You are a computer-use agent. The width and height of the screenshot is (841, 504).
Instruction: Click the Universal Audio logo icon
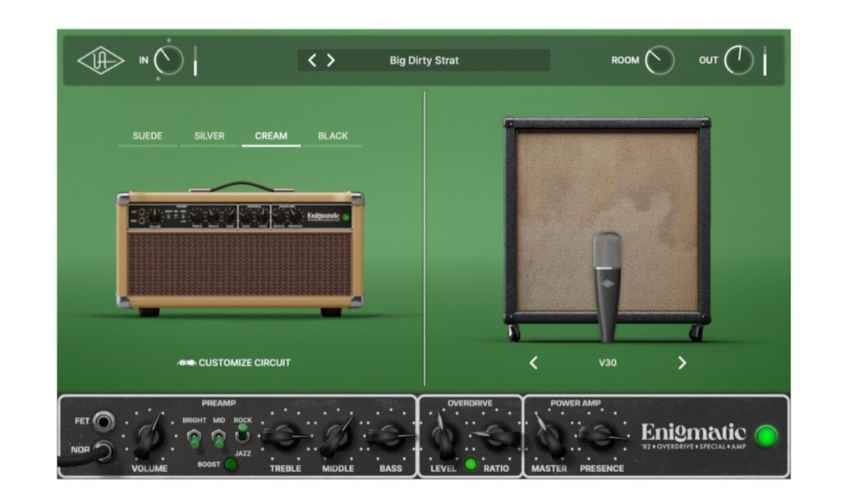100,61
